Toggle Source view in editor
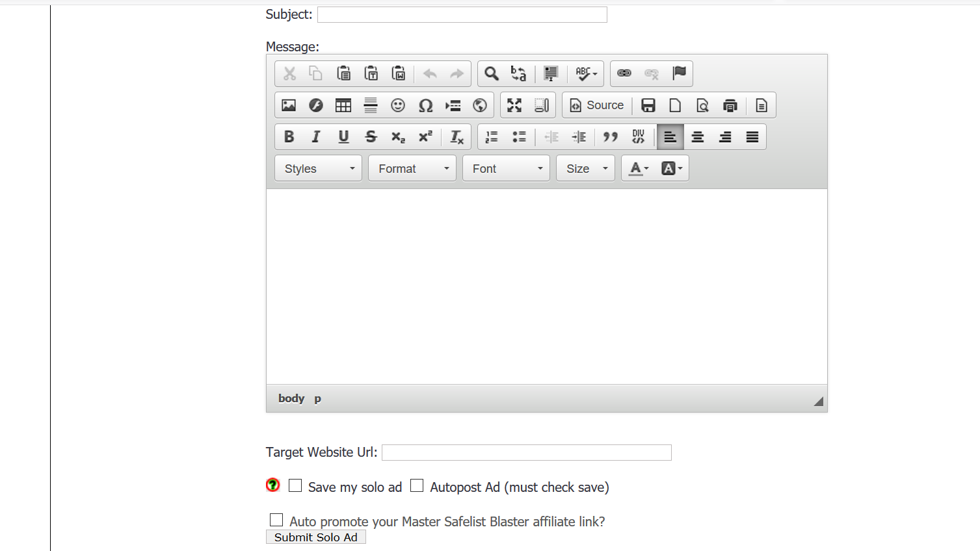This screenshot has height=551, width=980. pyautogui.click(x=597, y=105)
